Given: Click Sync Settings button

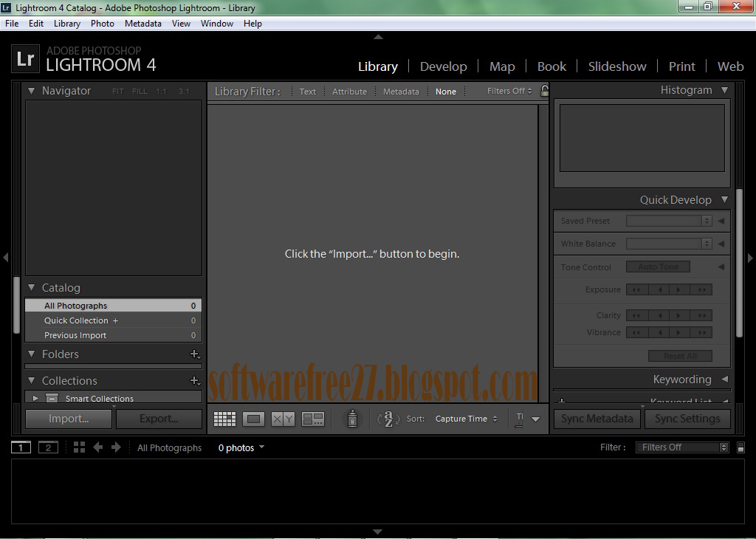Looking at the screenshot, I should pyautogui.click(x=687, y=419).
